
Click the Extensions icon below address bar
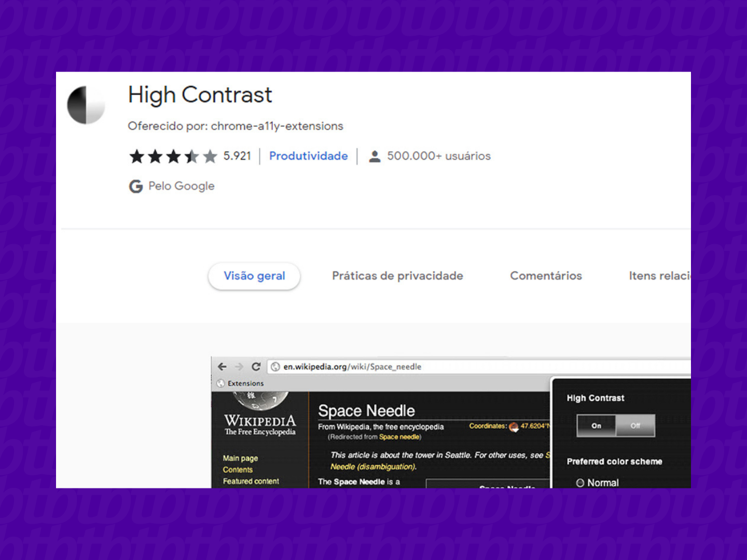[x=220, y=383]
